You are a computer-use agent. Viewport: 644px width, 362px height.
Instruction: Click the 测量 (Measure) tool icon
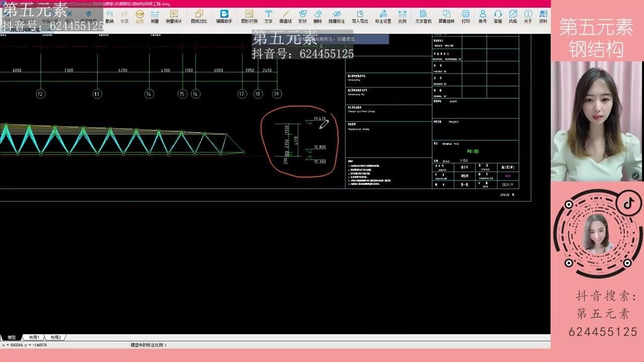tap(154, 16)
